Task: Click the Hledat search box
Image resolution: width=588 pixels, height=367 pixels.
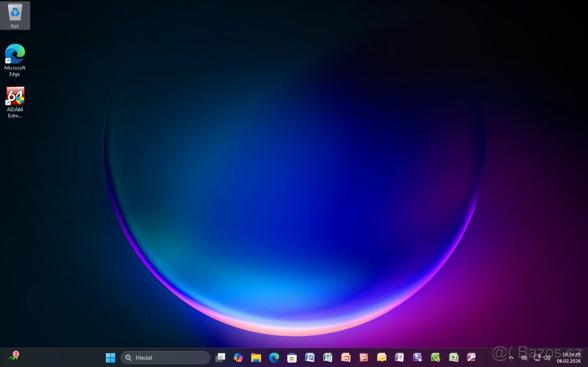Action: (166, 358)
